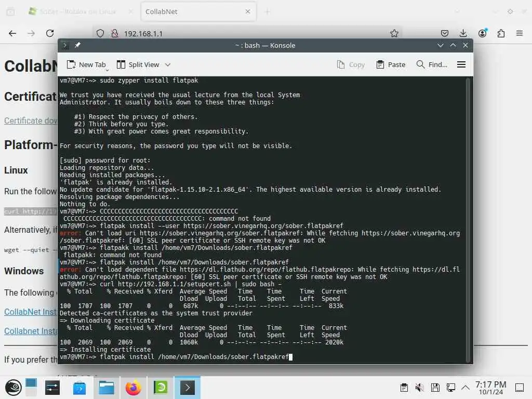Open Dolphin file manager from taskbar

[106, 388]
